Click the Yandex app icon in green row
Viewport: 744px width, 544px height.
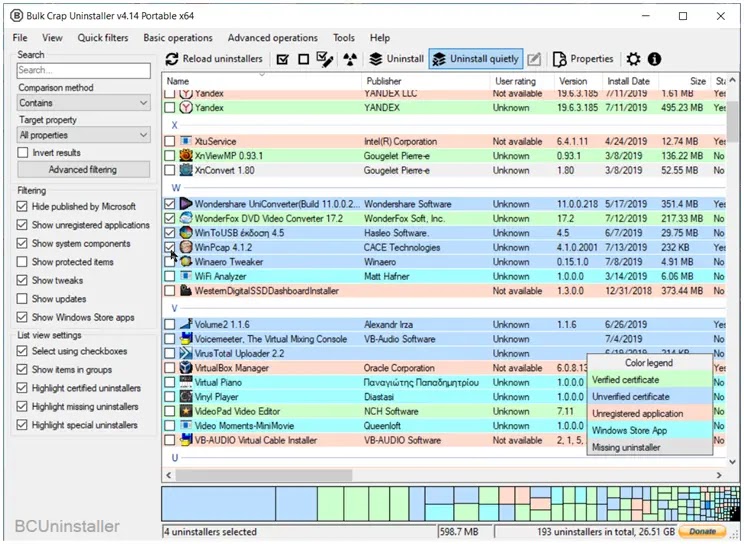click(x=186, y=107)
